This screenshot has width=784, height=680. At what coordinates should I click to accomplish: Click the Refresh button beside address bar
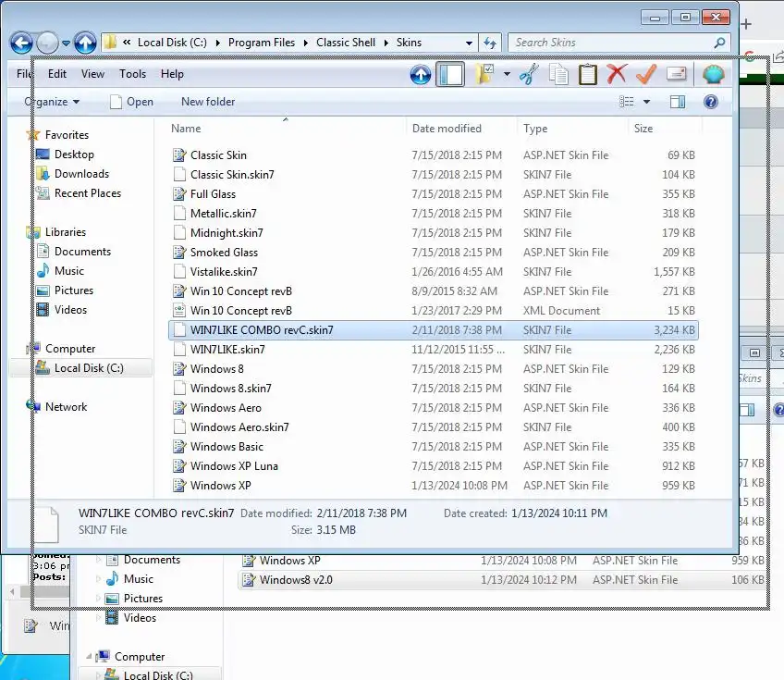click(490, 43)
